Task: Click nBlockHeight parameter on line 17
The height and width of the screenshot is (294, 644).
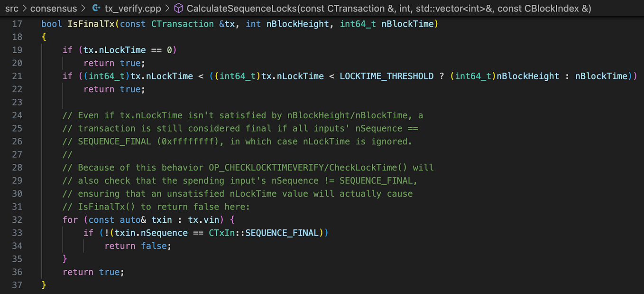Action: pos(297,23)
